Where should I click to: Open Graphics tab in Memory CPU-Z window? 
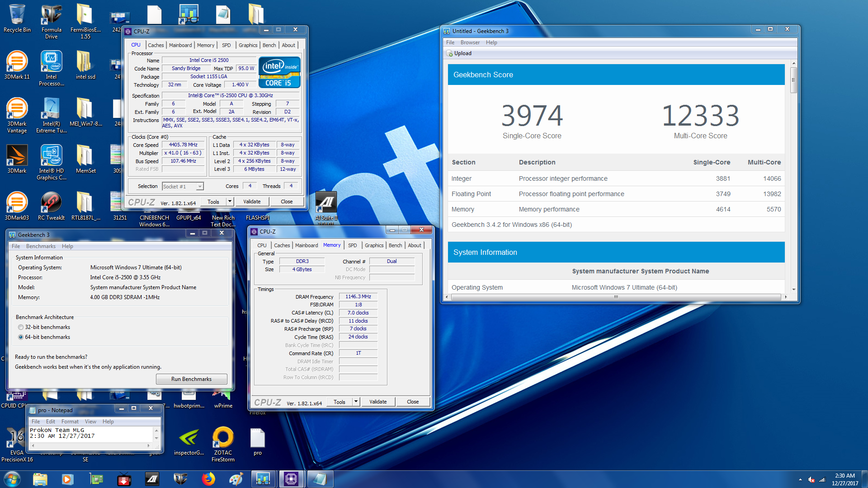[x=374, y=245]
